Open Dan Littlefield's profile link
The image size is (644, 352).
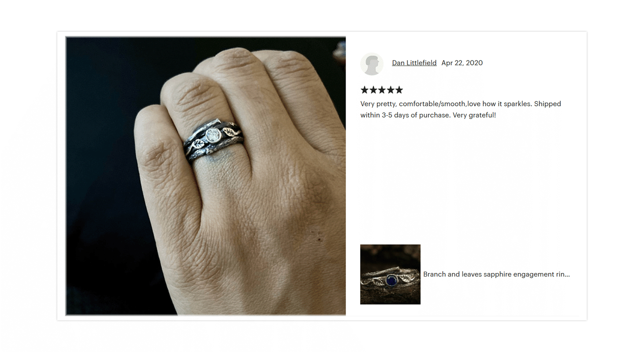click(414, 63)
